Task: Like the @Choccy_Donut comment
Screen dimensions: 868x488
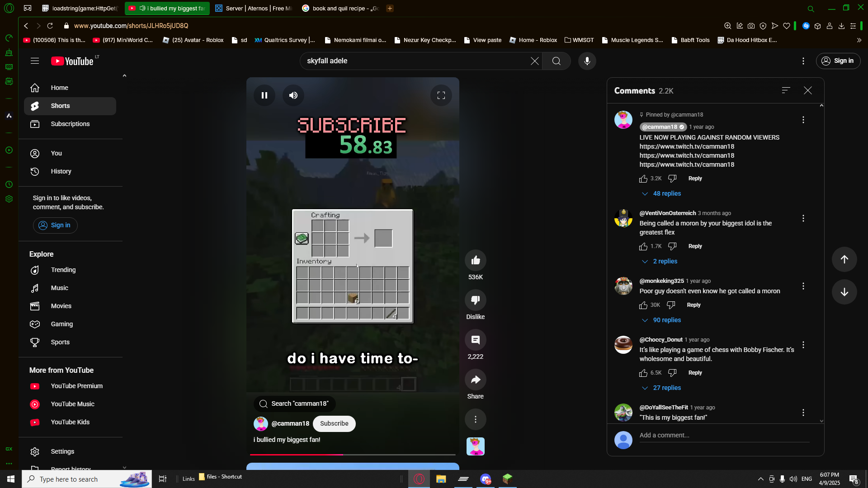Action: point(643,373)
